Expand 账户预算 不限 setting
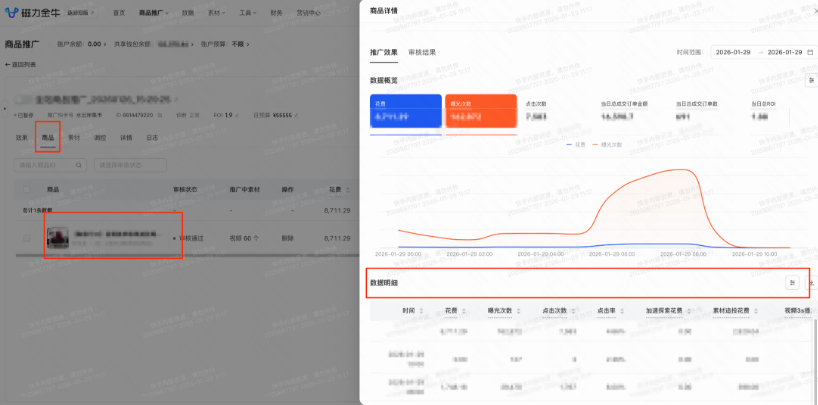The width and height of the screenshot is (818, 405). pyautogui.click(x=225, y=44)
